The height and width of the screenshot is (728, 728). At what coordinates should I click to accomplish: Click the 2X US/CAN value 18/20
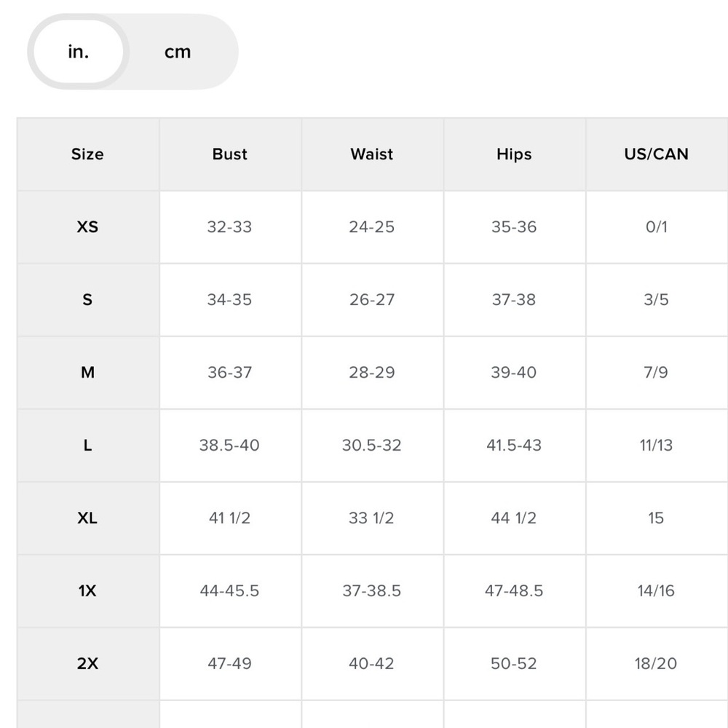point(656,664)
